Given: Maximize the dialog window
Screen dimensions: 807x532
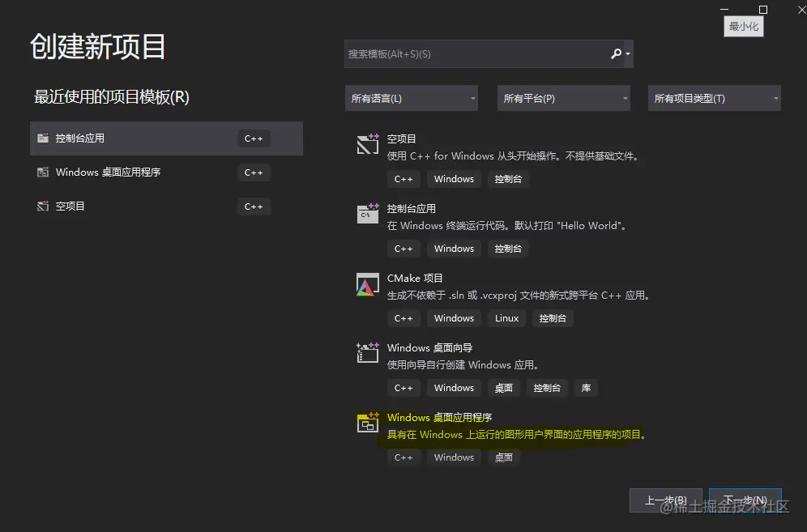Looking at the screenshot, I should [763, 10].
